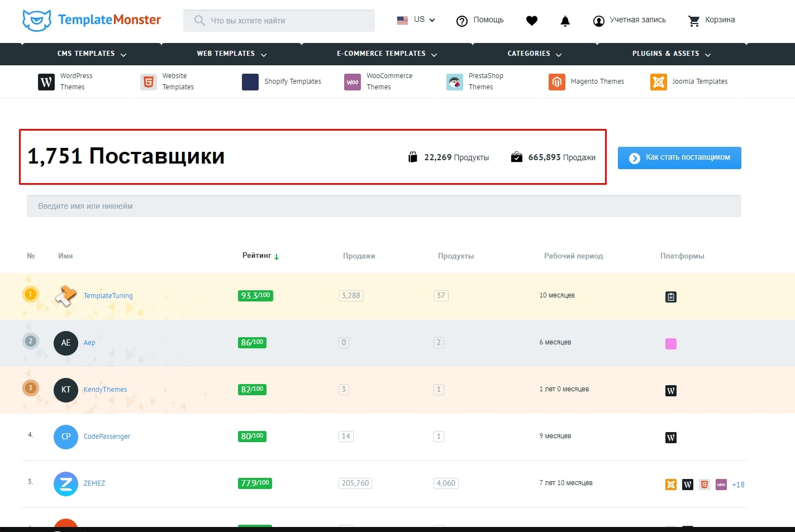Open the PLUGINS & ASSETS menu
795x532 pixels.
tap(708, 54)
